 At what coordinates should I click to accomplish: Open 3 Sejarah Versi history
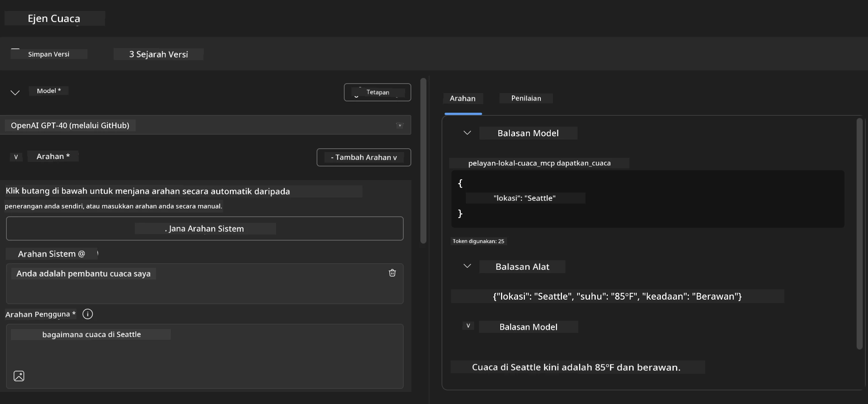(158, 54)
